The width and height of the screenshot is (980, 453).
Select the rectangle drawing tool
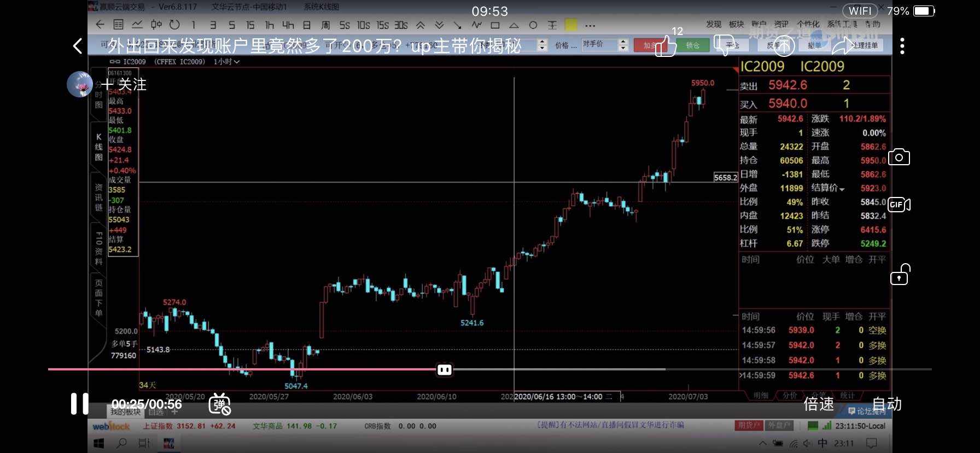pyautogui.click(x=495, y=25)
